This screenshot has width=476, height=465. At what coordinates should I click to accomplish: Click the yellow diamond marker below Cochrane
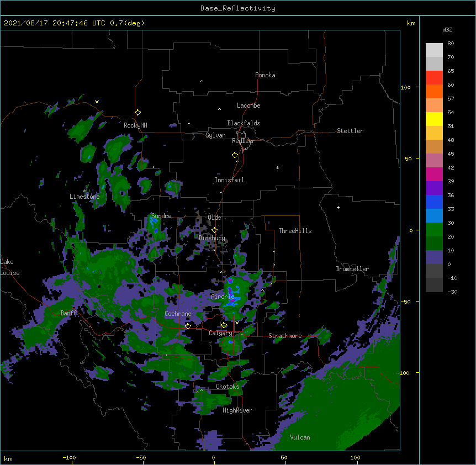coord(188,326)
